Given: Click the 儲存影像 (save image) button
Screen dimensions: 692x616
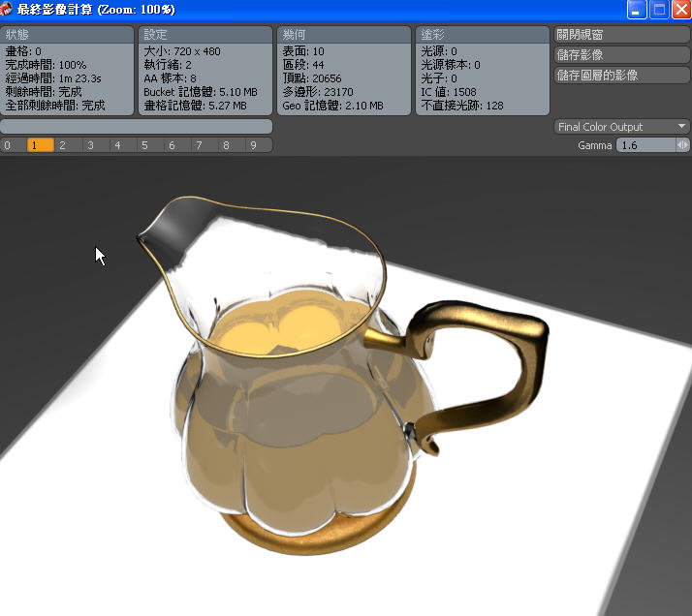Looking at the screenshot, I should click(621, 54).
